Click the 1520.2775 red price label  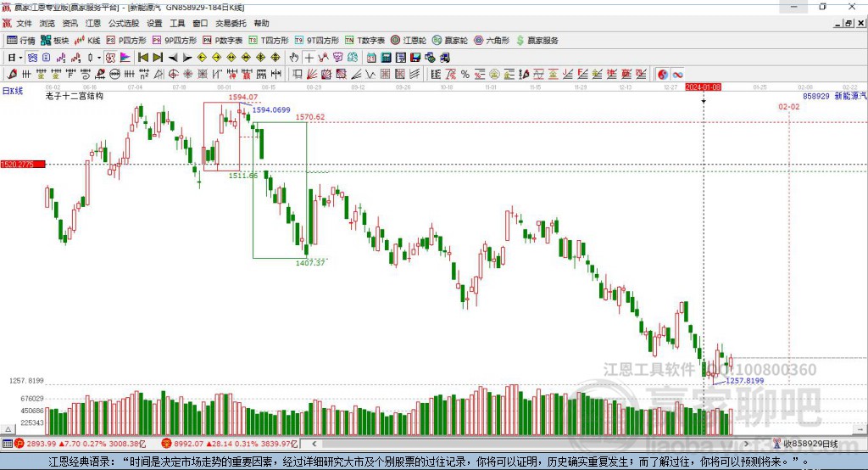pyautogui.click(x=23, y=164)
